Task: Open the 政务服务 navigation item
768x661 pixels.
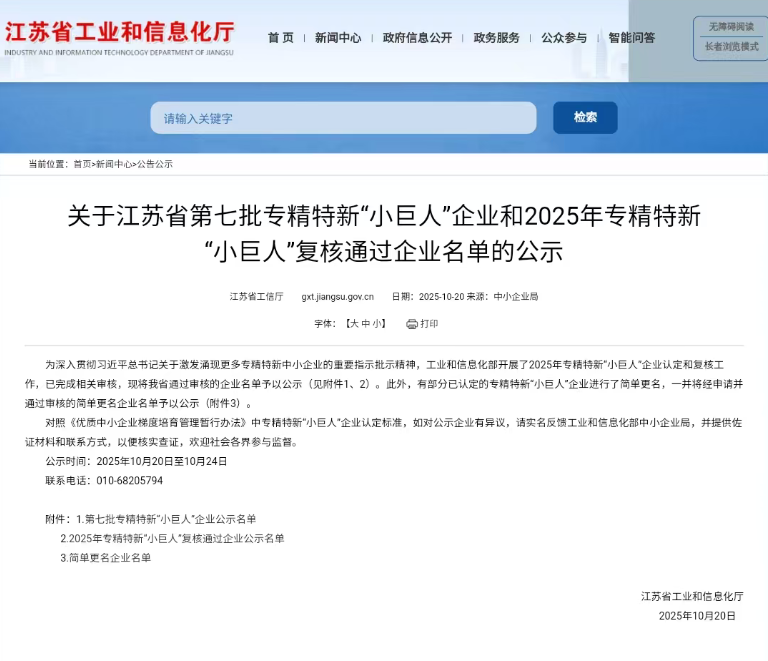Action: (x=496, y=38)
